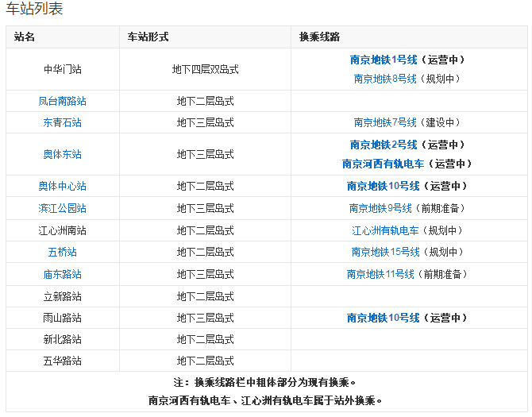Follow 南京地铁10号线 link in 奥体中心站 row

[384, 187]
